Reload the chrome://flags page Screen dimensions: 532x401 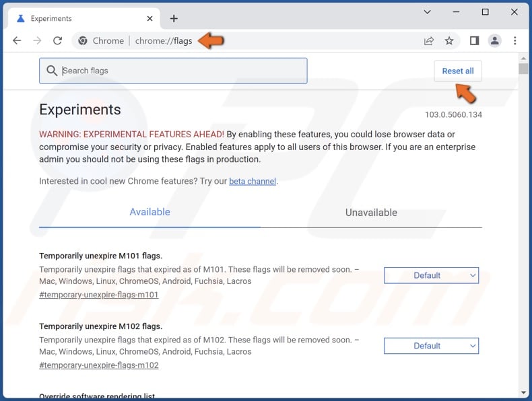[58, 40]
